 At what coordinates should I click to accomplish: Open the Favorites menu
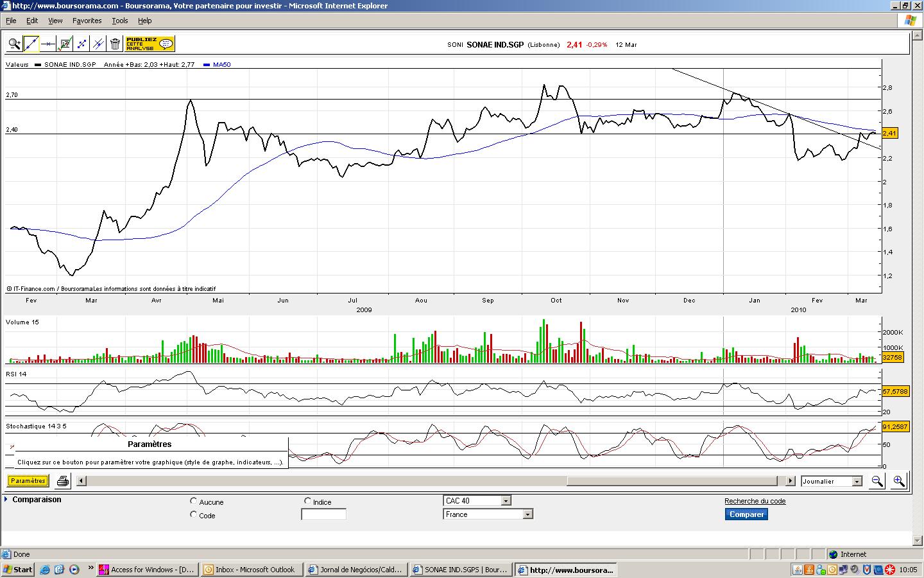[87, 21]
